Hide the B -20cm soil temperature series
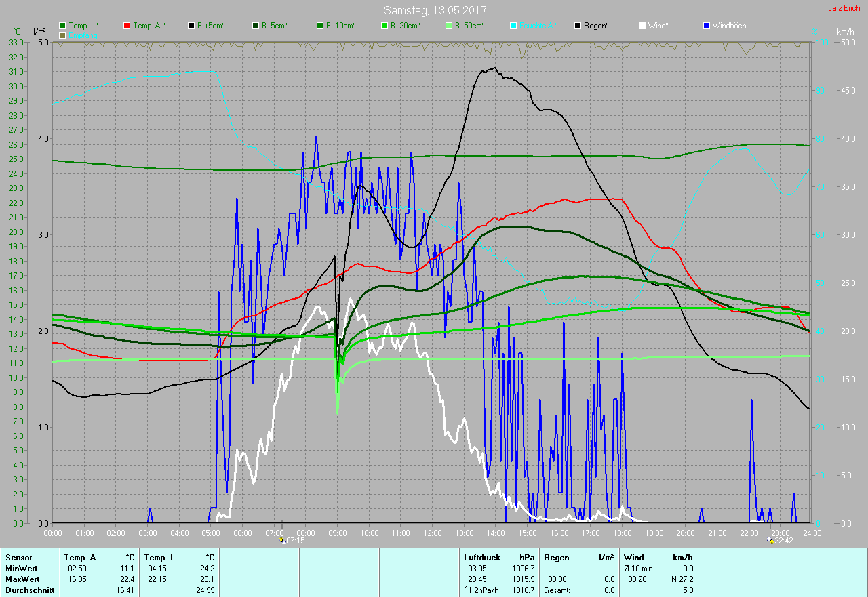 tap(405, 26)
